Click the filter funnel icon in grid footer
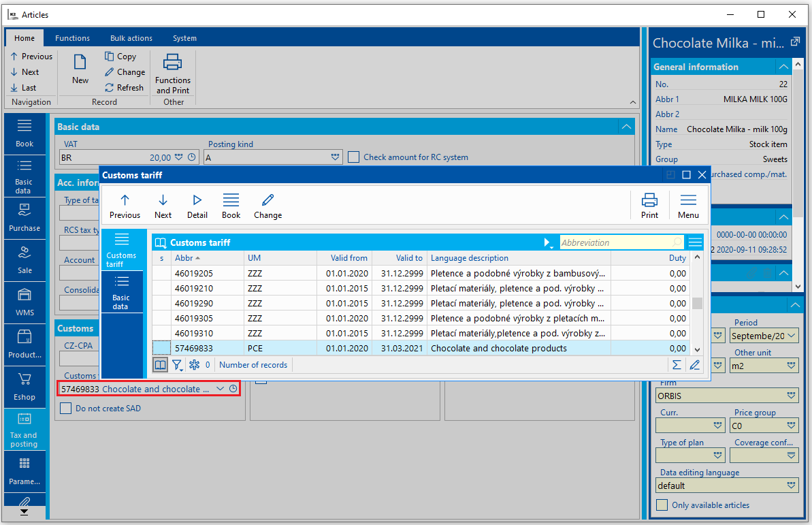This screenshot has width=812, height=525. click(177, 366)
